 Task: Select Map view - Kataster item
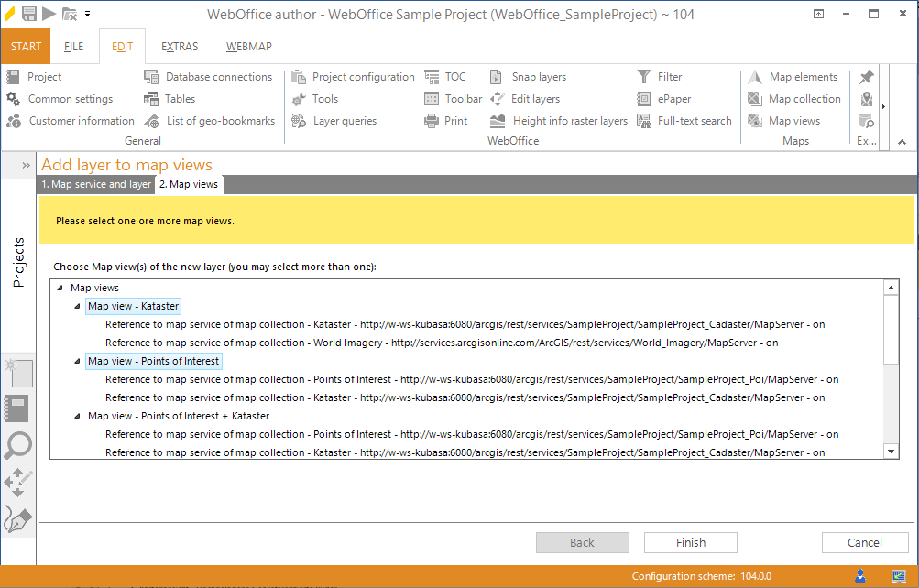pyautogui.click(x=134, y=306)
